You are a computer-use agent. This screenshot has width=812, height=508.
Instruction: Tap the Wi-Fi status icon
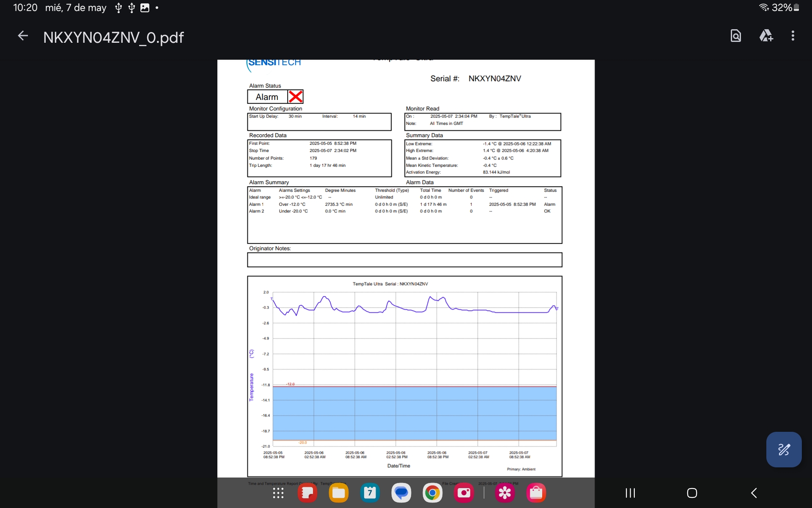tap(764, 7)
